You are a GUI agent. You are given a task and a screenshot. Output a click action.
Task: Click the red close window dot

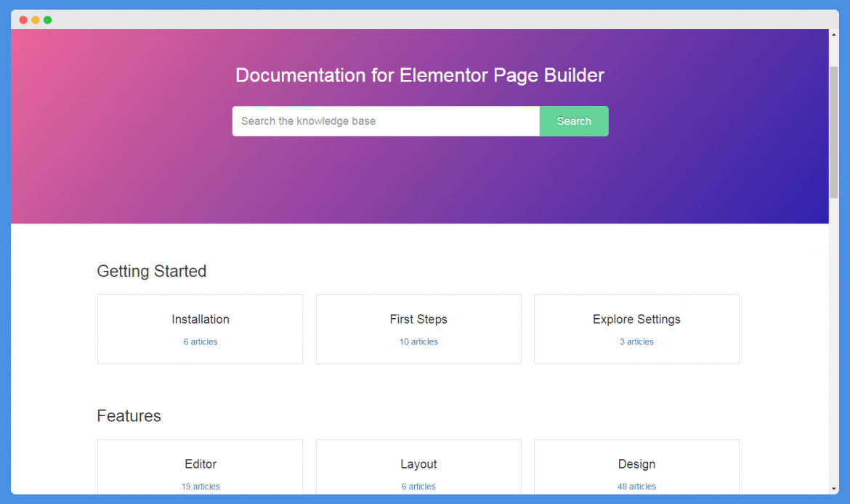(23, 20)
